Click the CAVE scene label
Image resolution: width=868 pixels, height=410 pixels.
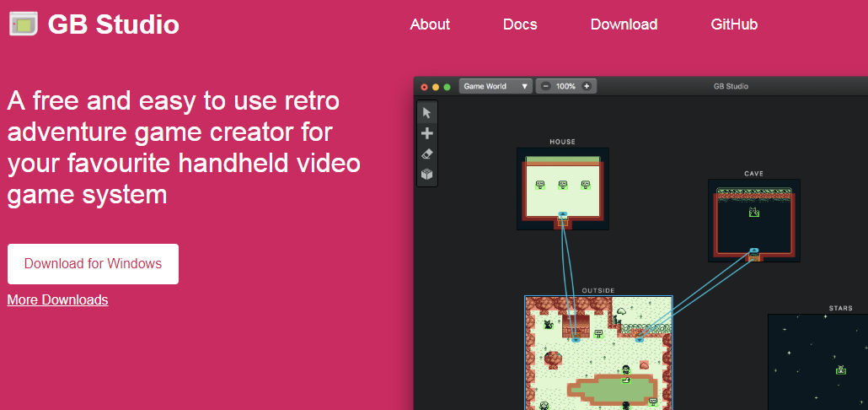[754, 174]
